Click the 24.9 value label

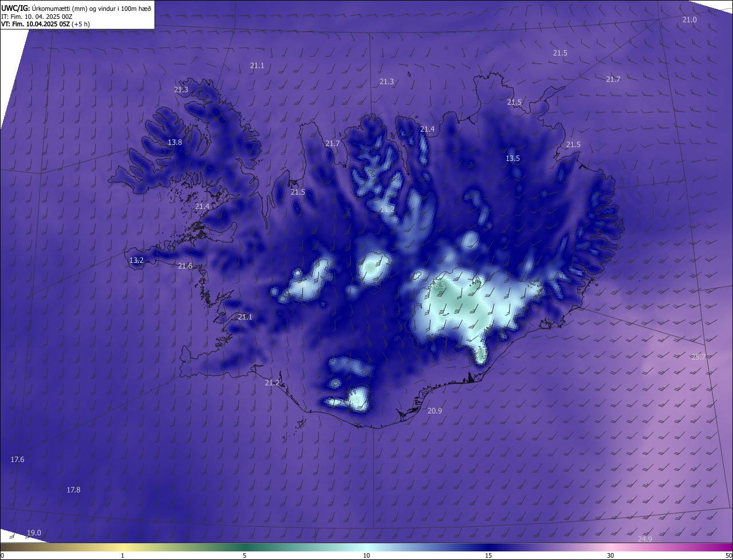[645, 539]
